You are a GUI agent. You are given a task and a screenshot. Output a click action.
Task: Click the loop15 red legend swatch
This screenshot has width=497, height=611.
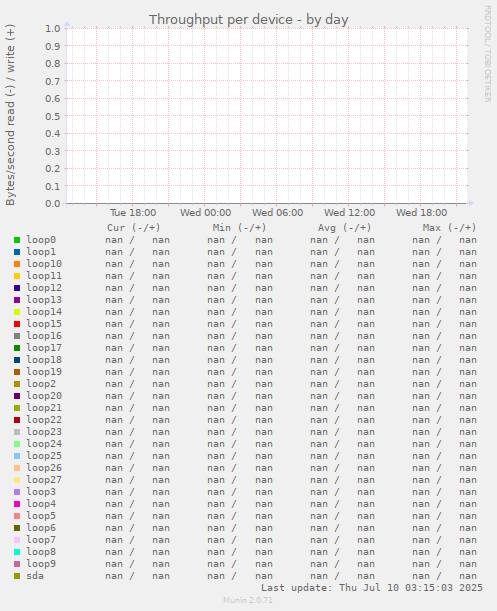point(17,324)
